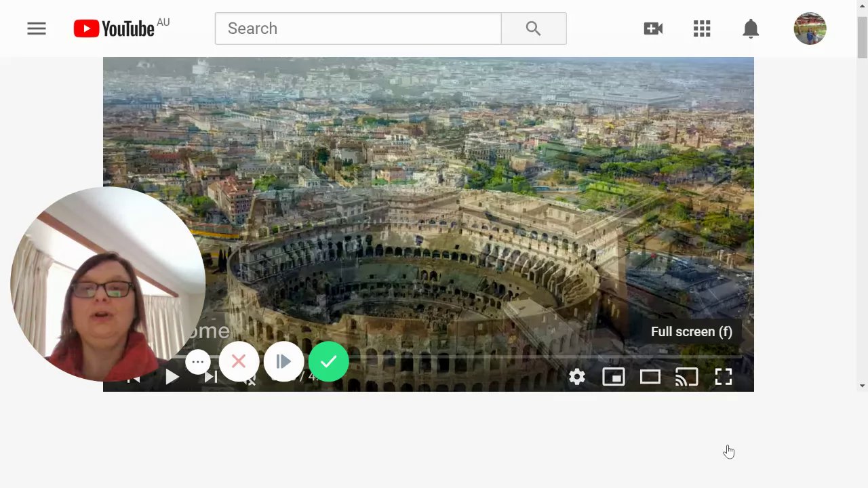
Task: Finish recording with the green checkmark
Action: [329, 362]
